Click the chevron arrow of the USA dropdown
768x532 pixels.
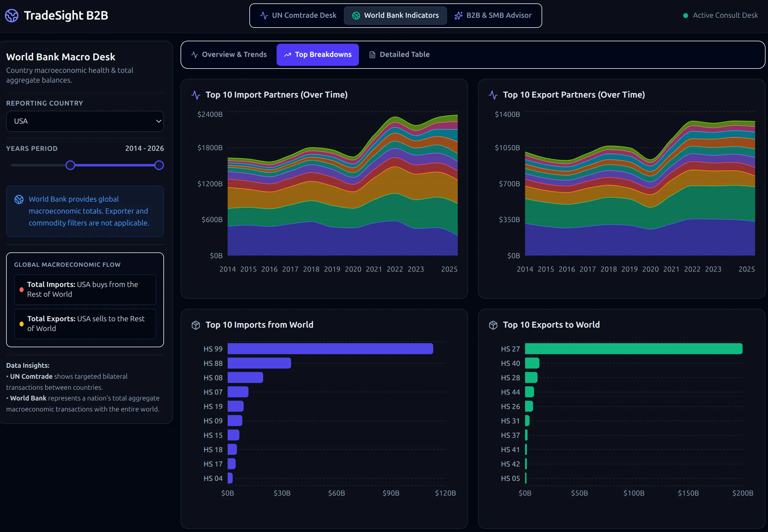point(159,121)
